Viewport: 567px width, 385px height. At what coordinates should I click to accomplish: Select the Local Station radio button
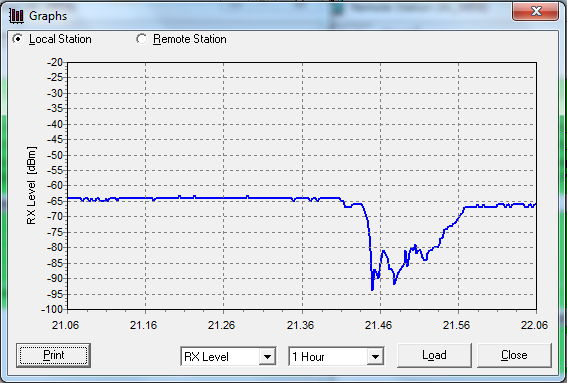tap(17, 39)
